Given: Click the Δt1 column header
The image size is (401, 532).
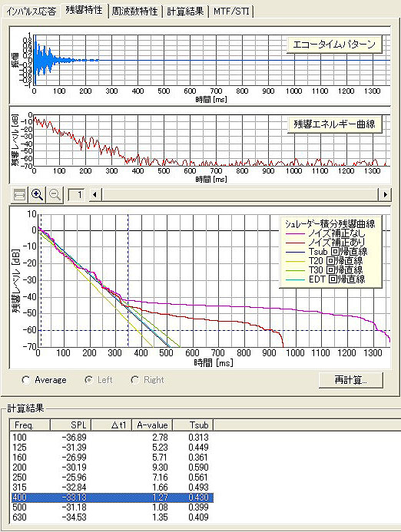Looking at the screenshot, I should (x=111, y=425).
